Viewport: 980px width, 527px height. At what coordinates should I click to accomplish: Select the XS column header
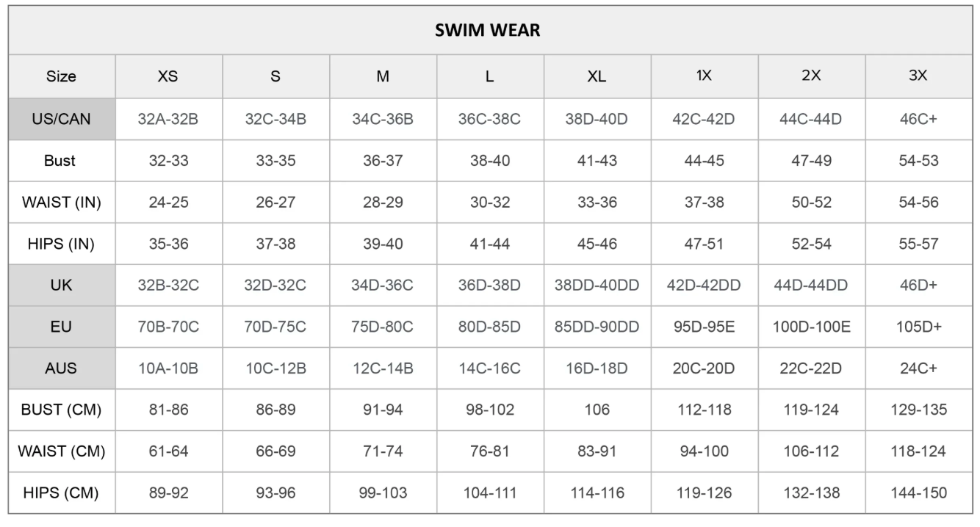click(168, 76)
